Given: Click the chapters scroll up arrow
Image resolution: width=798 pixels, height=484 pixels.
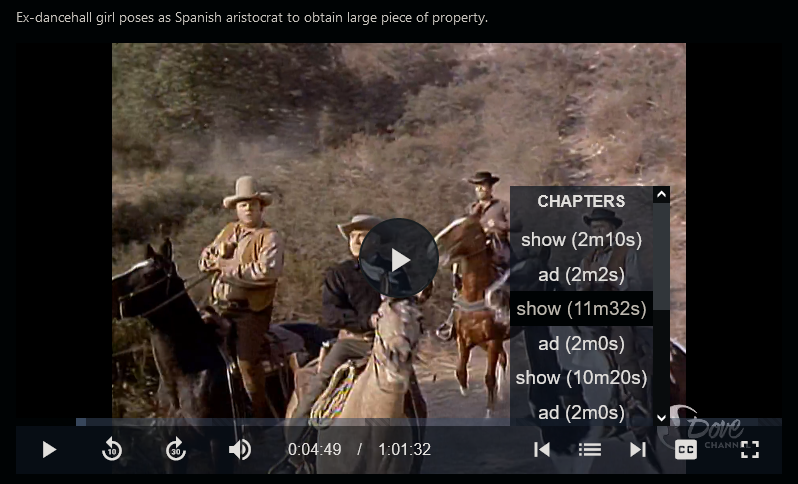Looking at the screenshot, I should [x=661, y=194].
